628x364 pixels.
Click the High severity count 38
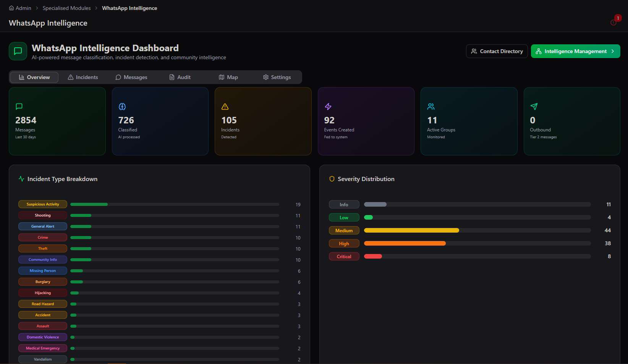click(x=608, y=243)
